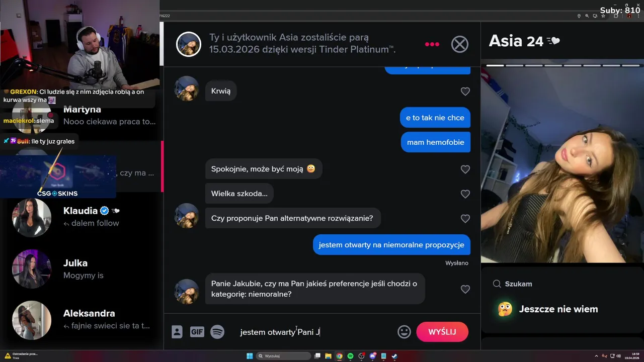This screenshot has width=644, height=362.
Task: Send the message with WYŚLIJ button
Action: pyautogui.click(x=442, y=332)
